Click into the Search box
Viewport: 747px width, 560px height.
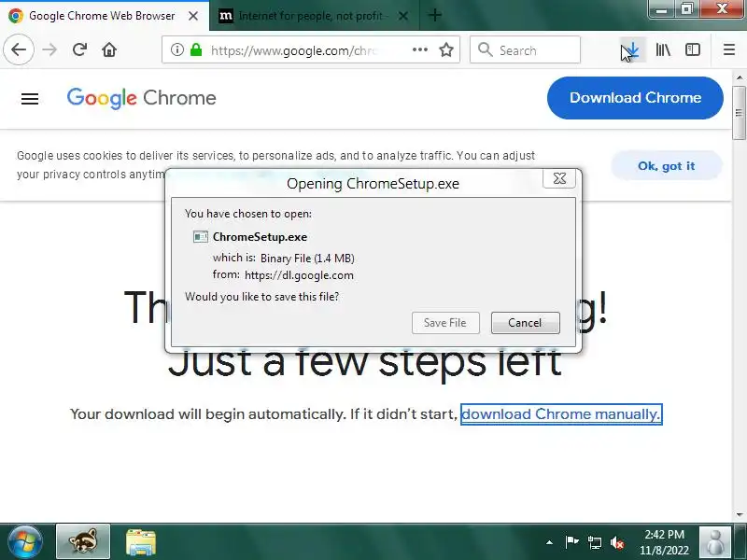pyautogui.click(x=525, y=49)
